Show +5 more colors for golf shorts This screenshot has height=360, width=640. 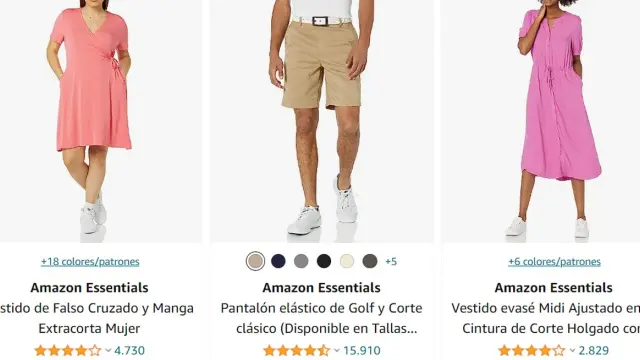pos(391,262)
